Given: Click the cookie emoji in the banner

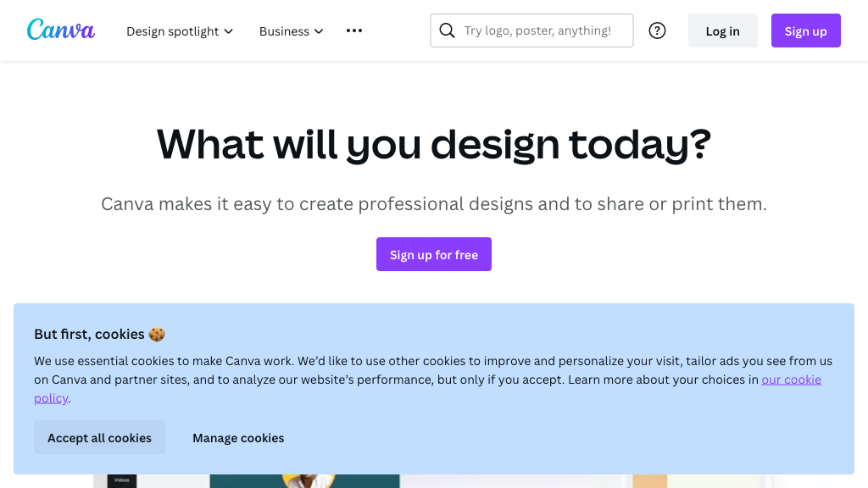Looking at the screenshot, I should point(156,334).
